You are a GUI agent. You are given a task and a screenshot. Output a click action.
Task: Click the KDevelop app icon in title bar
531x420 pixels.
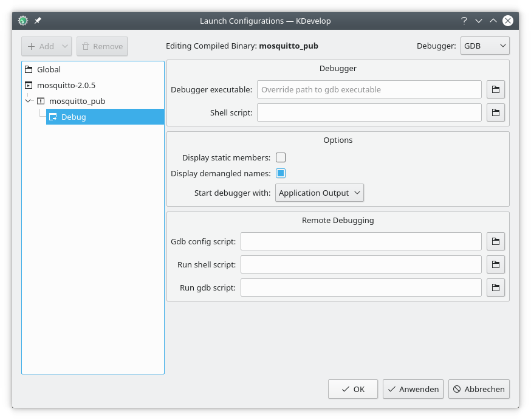click(23, 21)
